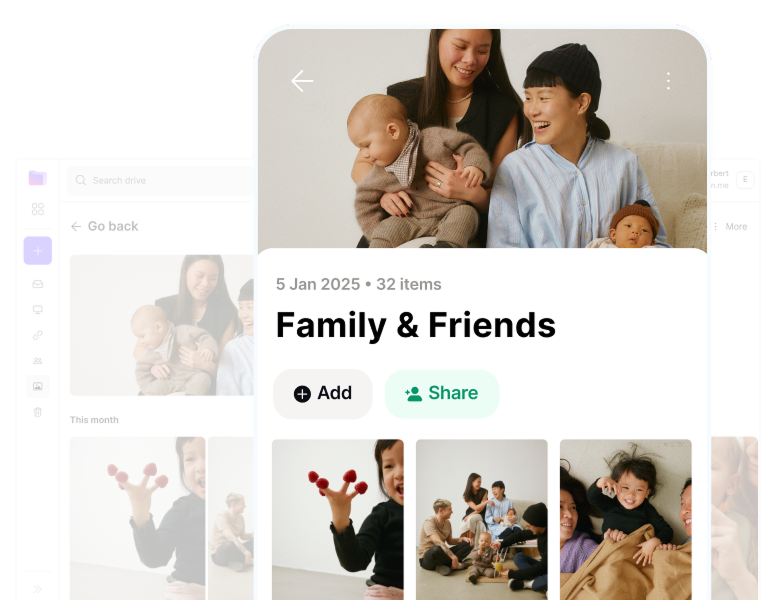This screenshot has height=600, width=776.
Task: Select the computer monitor icon in sidebar
Action: pos(38,310)
